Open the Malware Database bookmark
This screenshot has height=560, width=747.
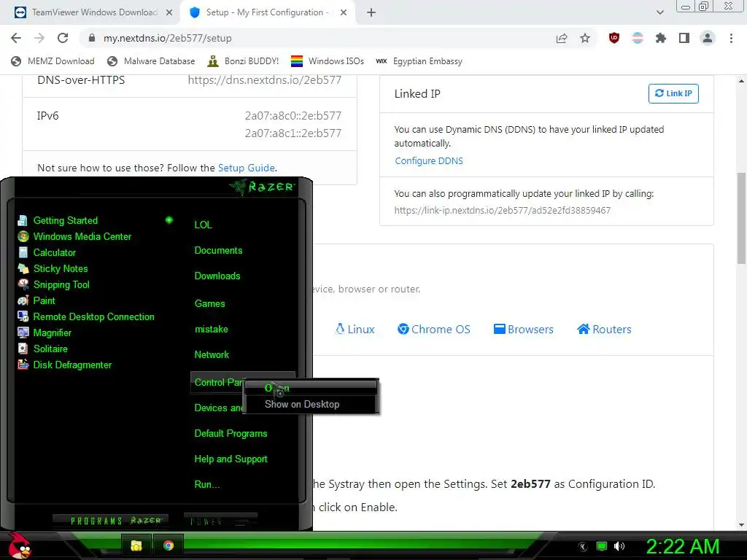point(151,61)
